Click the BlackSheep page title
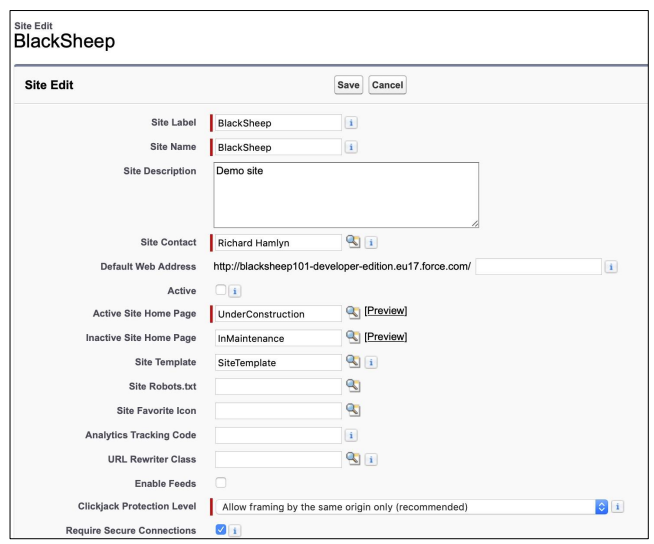 coord(64,41)
